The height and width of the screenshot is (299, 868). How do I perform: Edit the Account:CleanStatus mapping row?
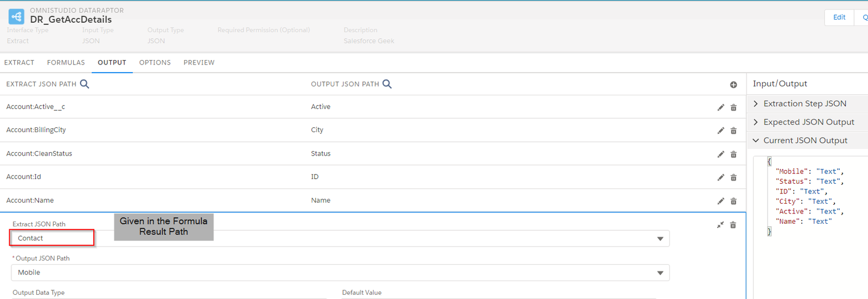720,154
